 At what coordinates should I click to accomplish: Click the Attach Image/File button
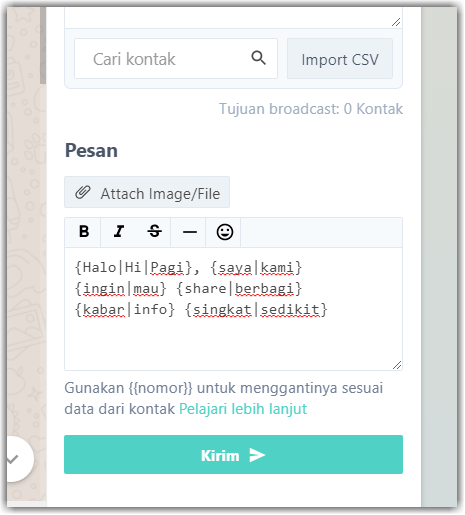point(147,192)
